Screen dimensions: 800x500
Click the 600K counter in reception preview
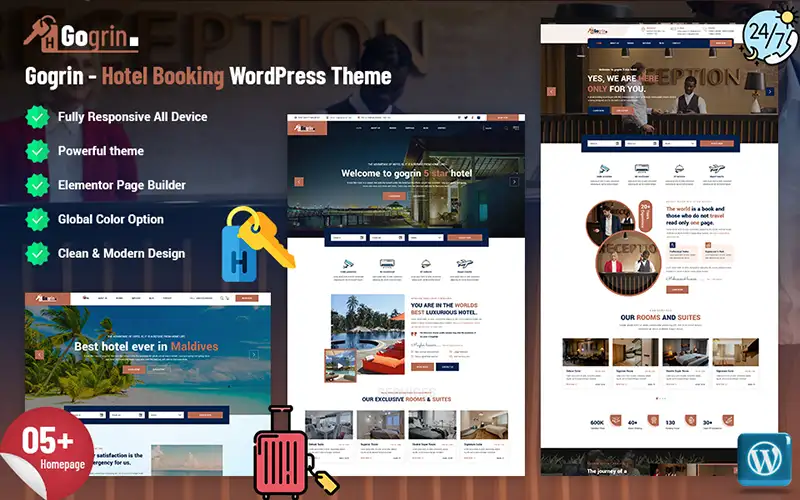[x=597, y=423]
